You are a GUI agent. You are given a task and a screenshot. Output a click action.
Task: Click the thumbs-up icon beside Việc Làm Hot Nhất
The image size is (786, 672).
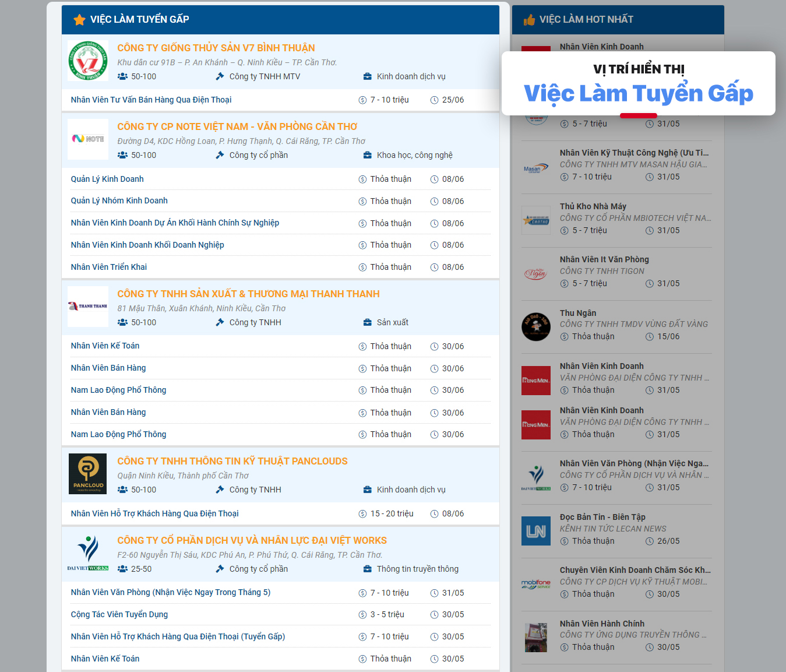click(529, 20)
